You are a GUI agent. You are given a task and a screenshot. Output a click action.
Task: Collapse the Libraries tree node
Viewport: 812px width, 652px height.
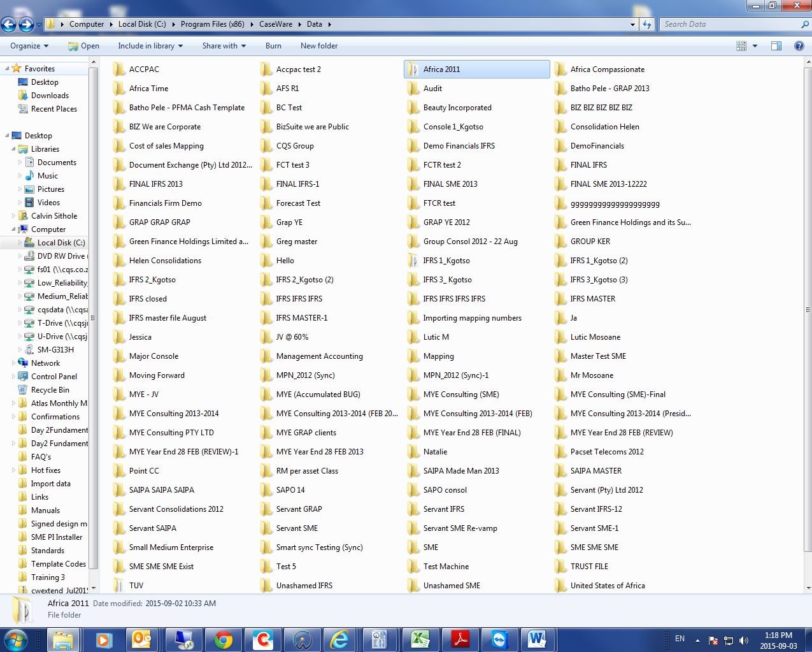tap(13, 149)
